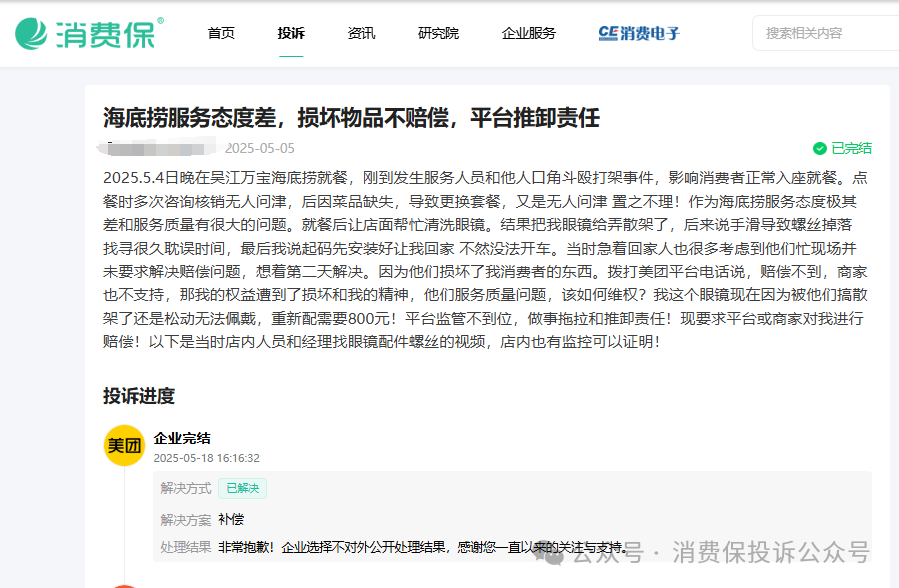Open the 企业服务 navigation tab
899x588 pixels.
[x=529, y=33]
